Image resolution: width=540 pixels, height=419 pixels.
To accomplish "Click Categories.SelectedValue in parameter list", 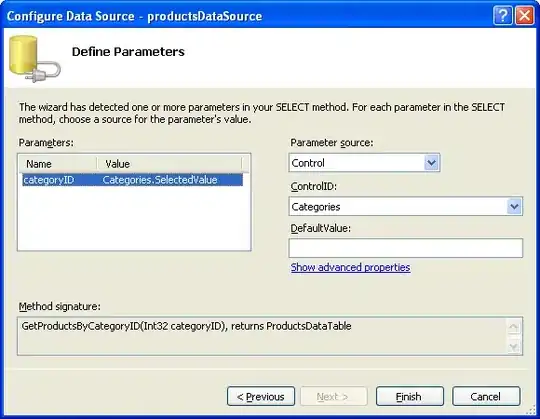I will pyautogui.click(x=160, y=180).
